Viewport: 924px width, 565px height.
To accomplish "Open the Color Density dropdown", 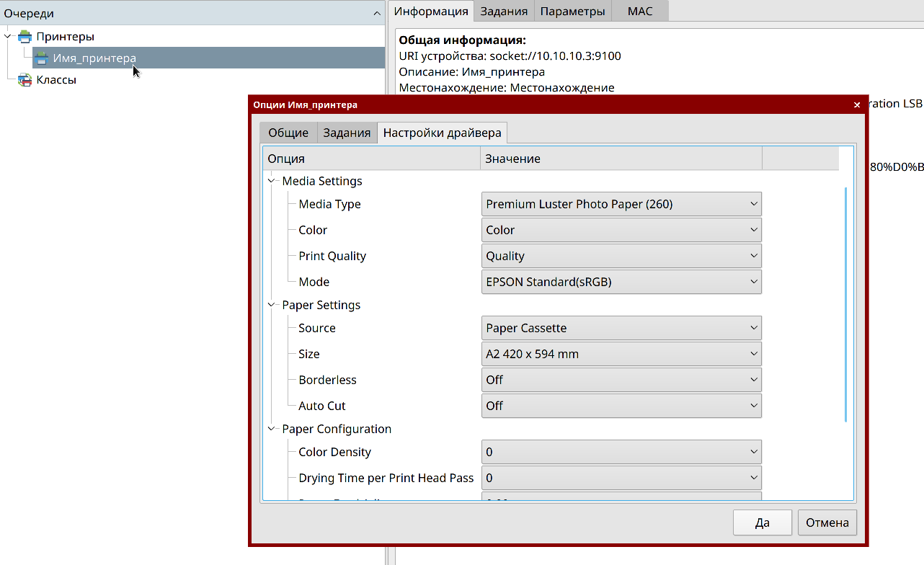I will tap(621, 452).
